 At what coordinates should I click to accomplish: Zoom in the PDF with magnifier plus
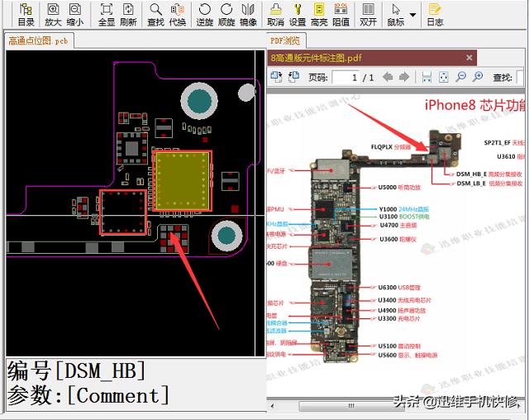(x=478, y=77)
